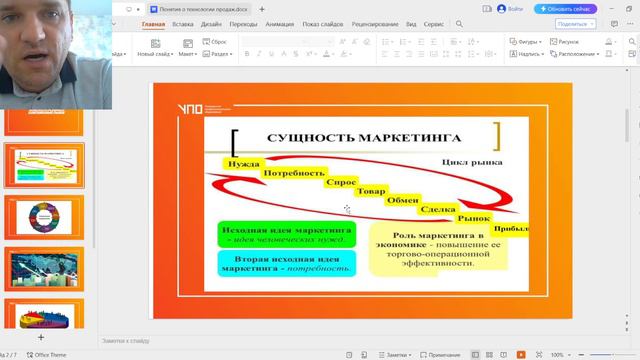
Task: Open the Показ слайдов tab
Action: 322,24
